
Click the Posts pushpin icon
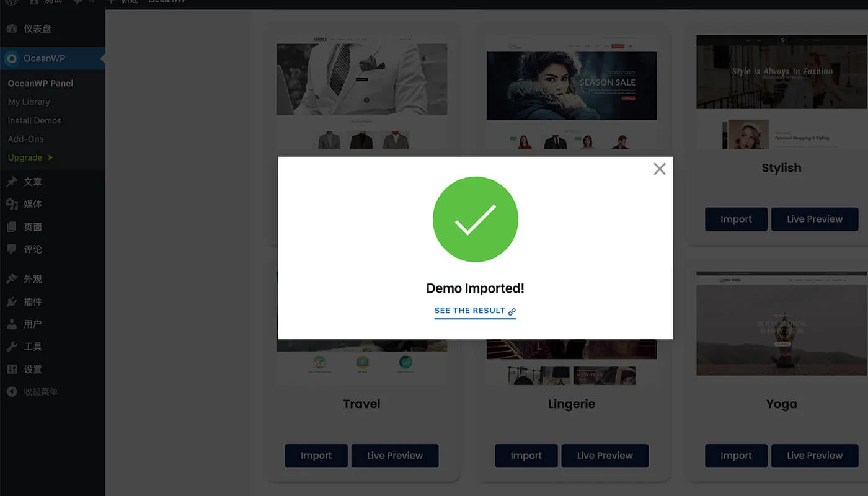12,182
